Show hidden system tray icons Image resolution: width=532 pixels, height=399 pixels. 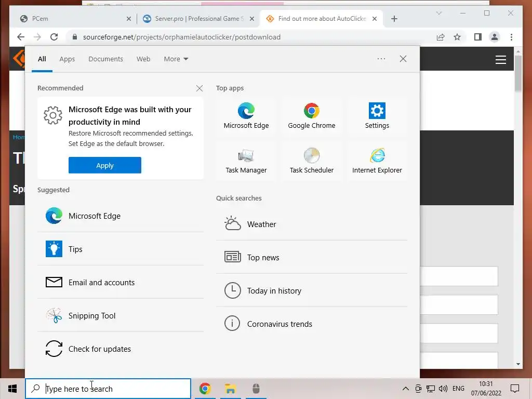405,389
